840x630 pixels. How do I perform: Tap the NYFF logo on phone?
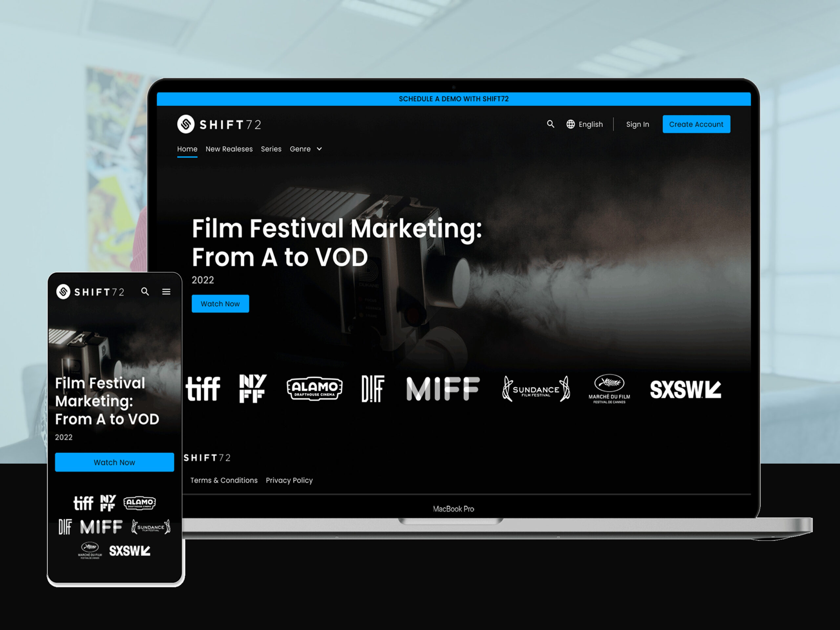[108, 503]
